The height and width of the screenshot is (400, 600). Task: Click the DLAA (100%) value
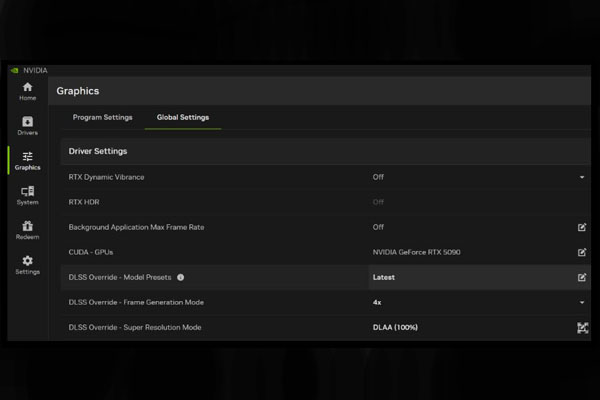[x=396, y=327]
